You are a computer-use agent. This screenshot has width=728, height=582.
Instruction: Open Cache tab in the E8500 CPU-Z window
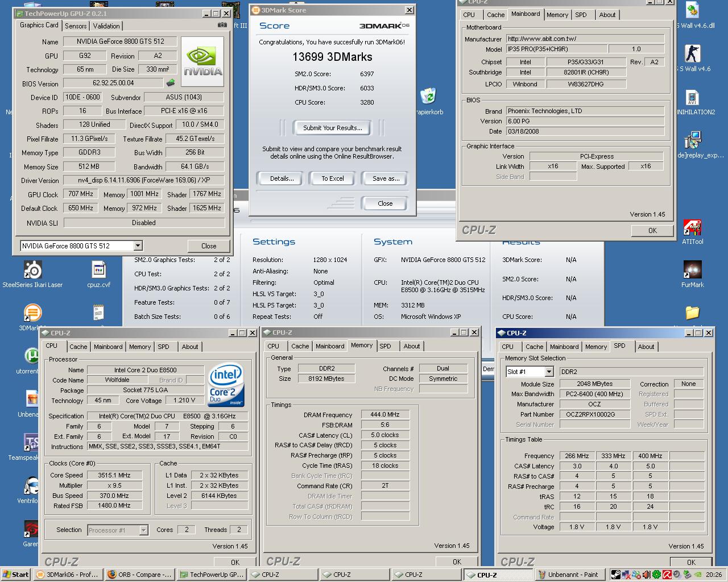click(x=78, y=347)
